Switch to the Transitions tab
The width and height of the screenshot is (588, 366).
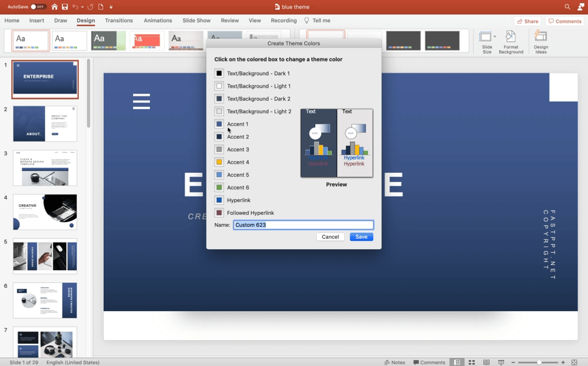(119, 20)
